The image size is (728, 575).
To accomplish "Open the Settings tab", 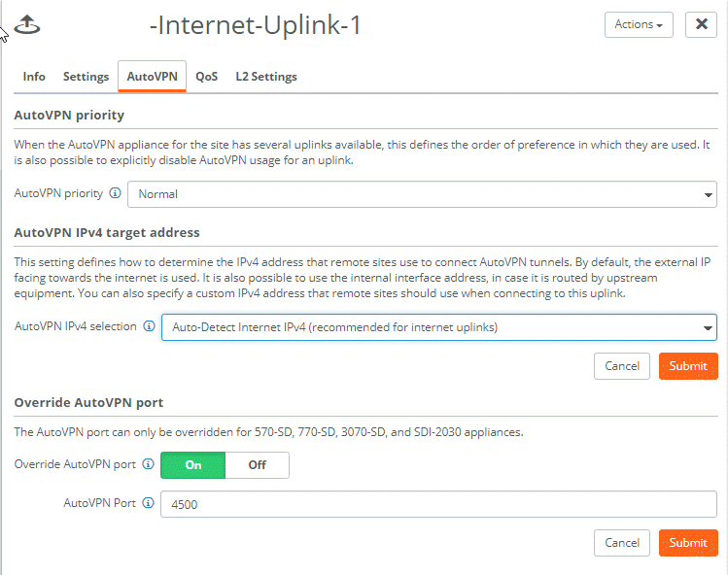I will tap(86, 77).
